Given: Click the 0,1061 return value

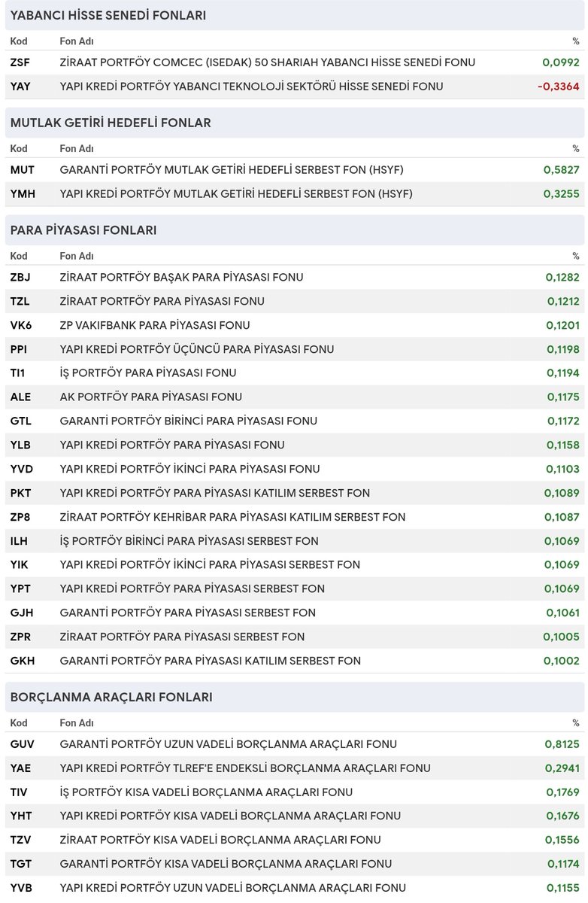Looking at the screenshot, I should pyautogui.click(x=563, y=613).
